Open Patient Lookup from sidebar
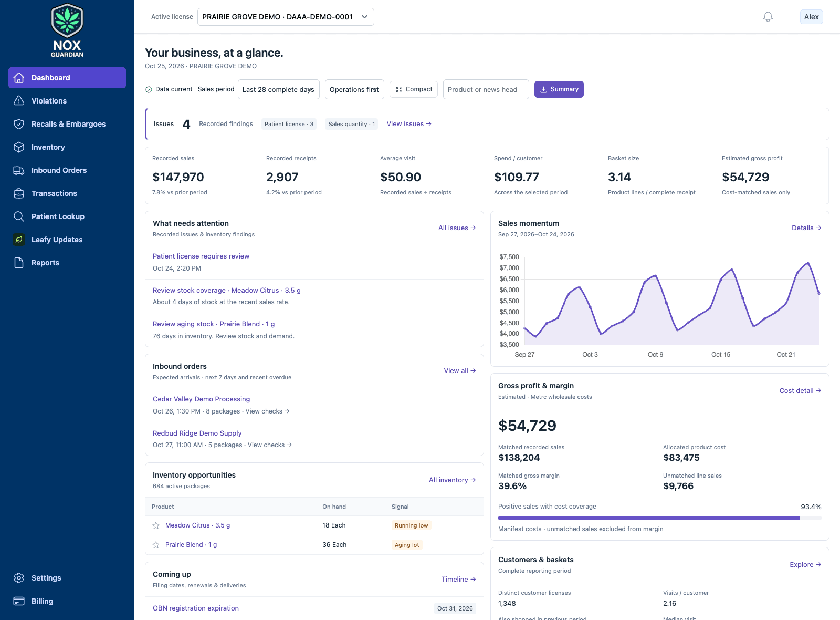This screenshot has width=840, height=620. click(67, 216)
